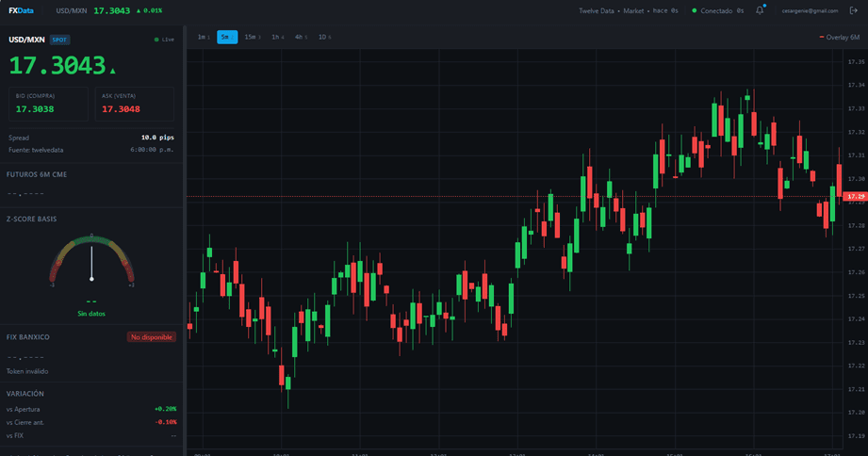The width and height of the screenshot is (868, 456).
Task: Click the No disponible badge
Action: tap(151, 337)
